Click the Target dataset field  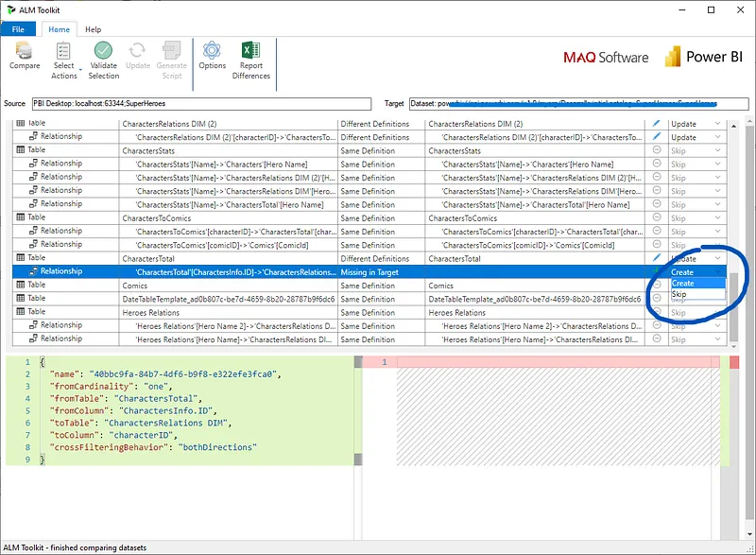point(578,104)
